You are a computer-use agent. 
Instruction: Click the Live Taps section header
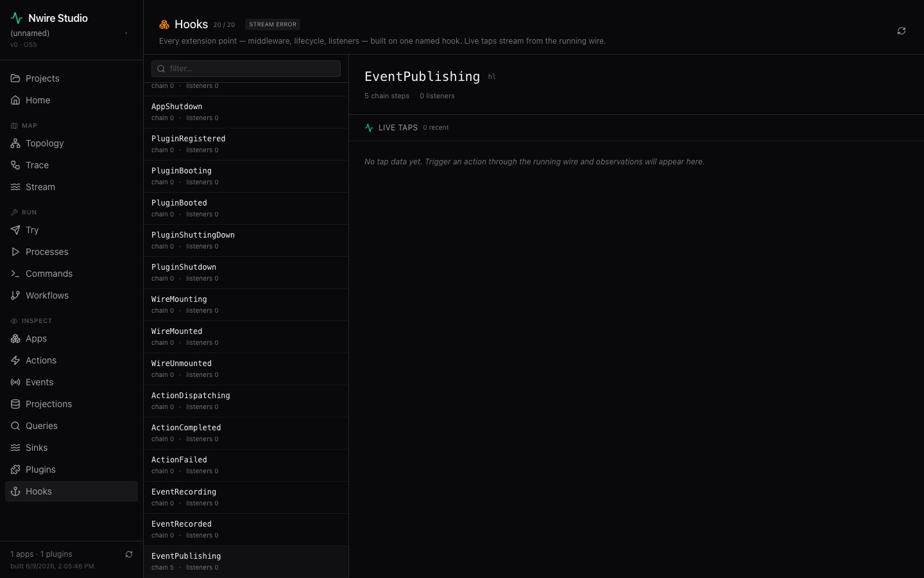point(398,128)
